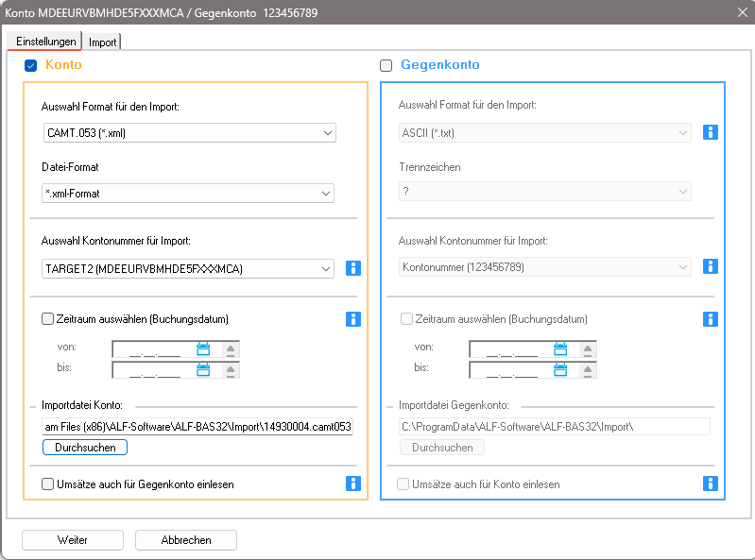
Task: Click info icon beside Kontonummer (123456789) dropdown
Action: [711, 266]
